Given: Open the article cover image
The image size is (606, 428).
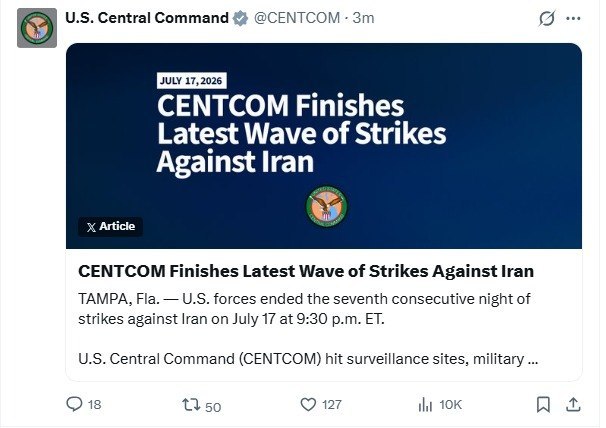Looking at the screenshot, I should coord(324,146).
